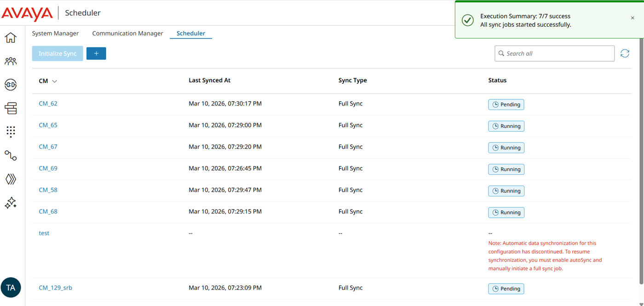The image size is (644, 306).
Task: Open the dial pad sidebar icon
Action: (x=11, y=132)
